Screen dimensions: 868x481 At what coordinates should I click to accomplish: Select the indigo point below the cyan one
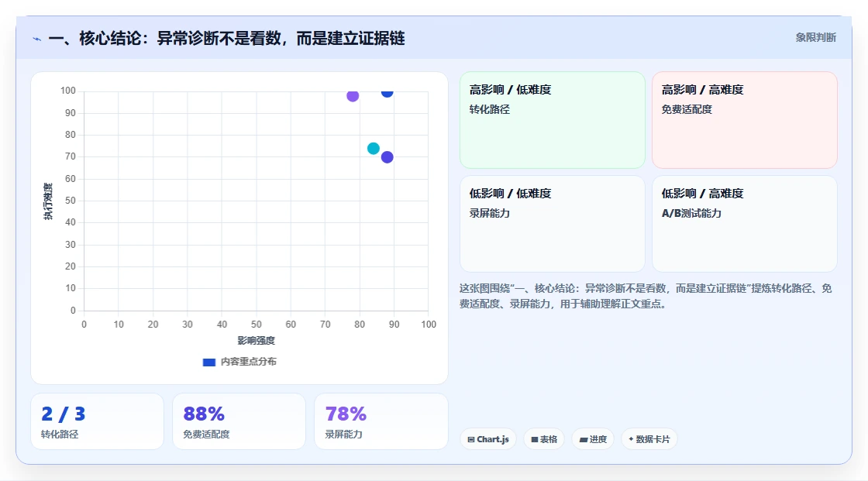pos(387,157)
